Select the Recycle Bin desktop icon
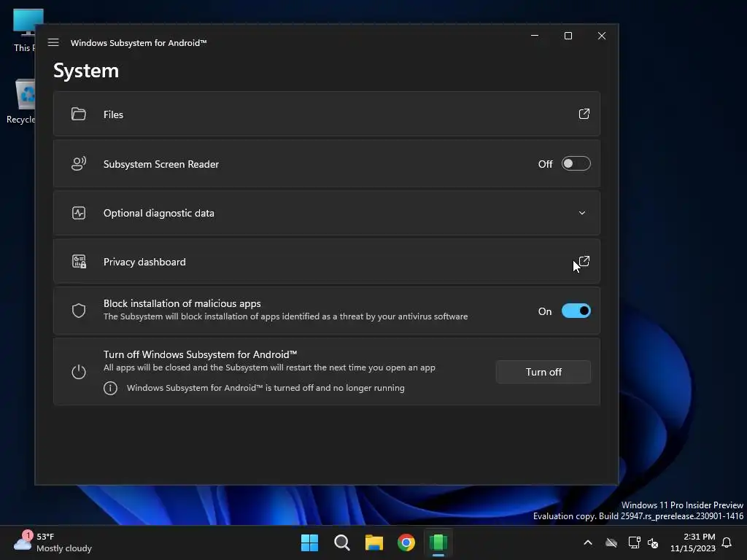This screenshot has height=560, width=747. [21, 101]
